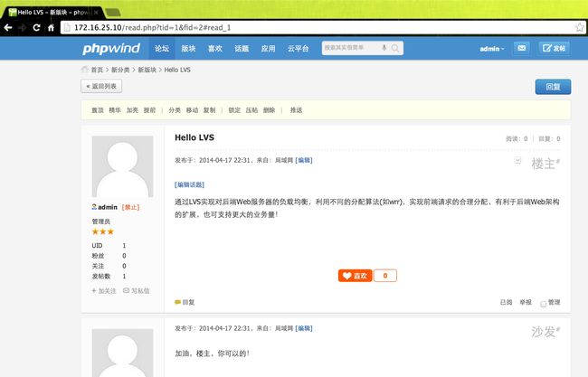Click 返回列表 back to list button
The image size is (588, 377).
tap(101, 86)
